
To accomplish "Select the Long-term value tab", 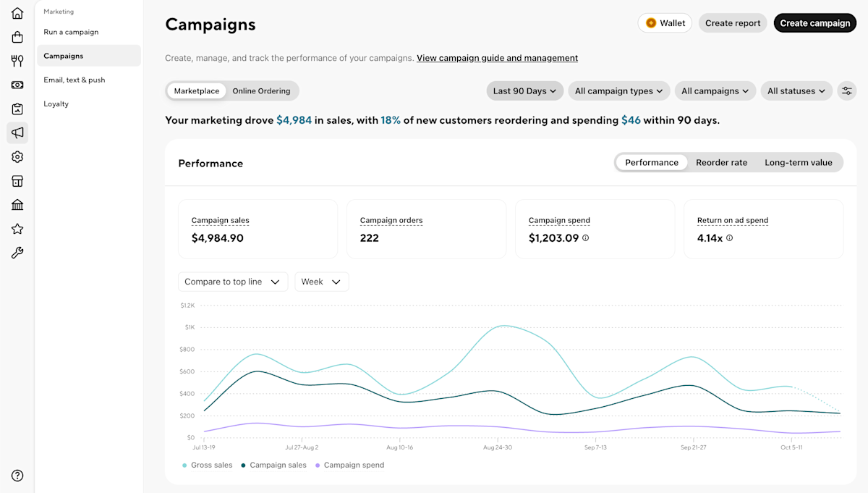I will click(799, 162).
